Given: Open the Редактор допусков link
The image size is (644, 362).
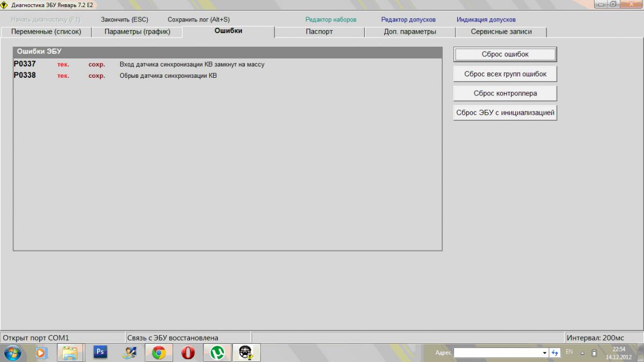Looking at the screenshot, I should coord(408,19).
